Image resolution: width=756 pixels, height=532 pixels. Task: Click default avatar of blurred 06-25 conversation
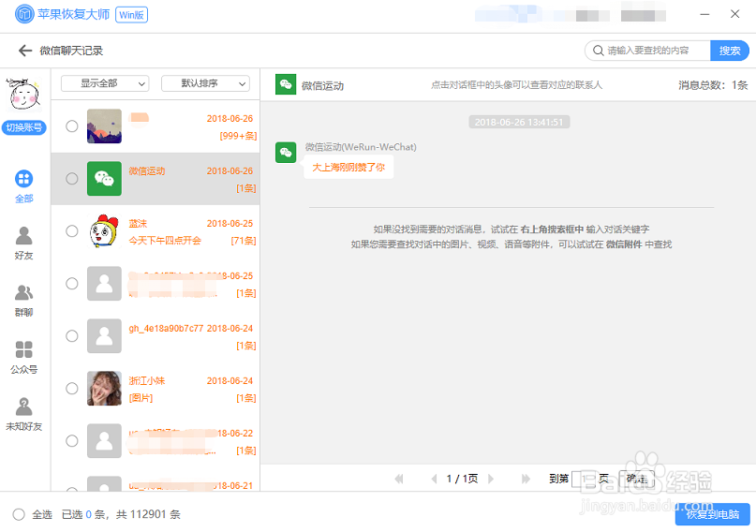104,284
